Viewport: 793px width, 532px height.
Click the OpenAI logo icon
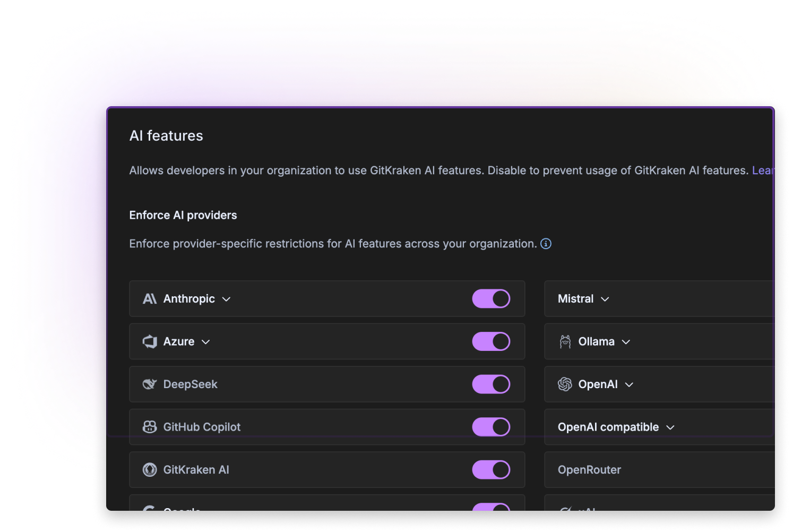pos(565,384)
